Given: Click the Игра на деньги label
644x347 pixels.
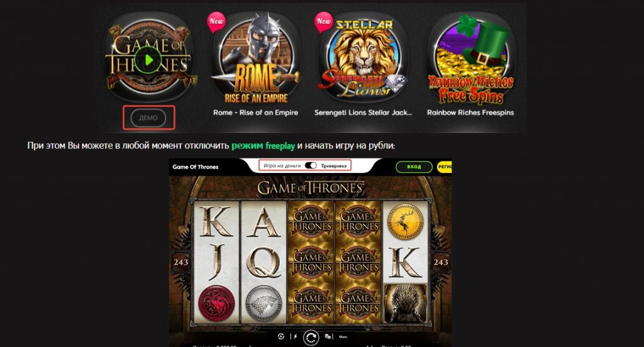Looking at the screenshot, I should [x=282, y=166].
